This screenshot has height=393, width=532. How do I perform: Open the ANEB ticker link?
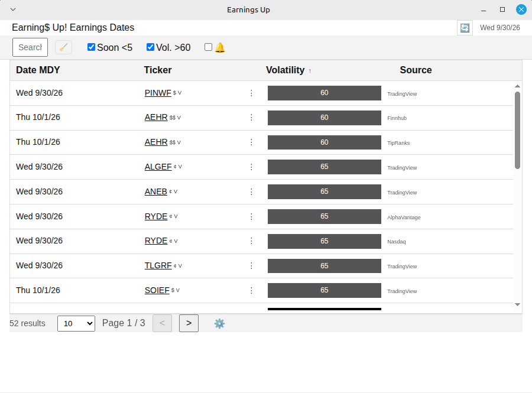[x=155, y=191]
